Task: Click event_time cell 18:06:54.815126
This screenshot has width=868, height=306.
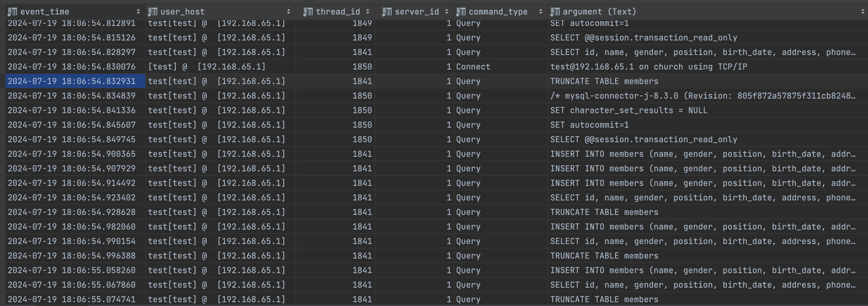Action: pos(75,38)
